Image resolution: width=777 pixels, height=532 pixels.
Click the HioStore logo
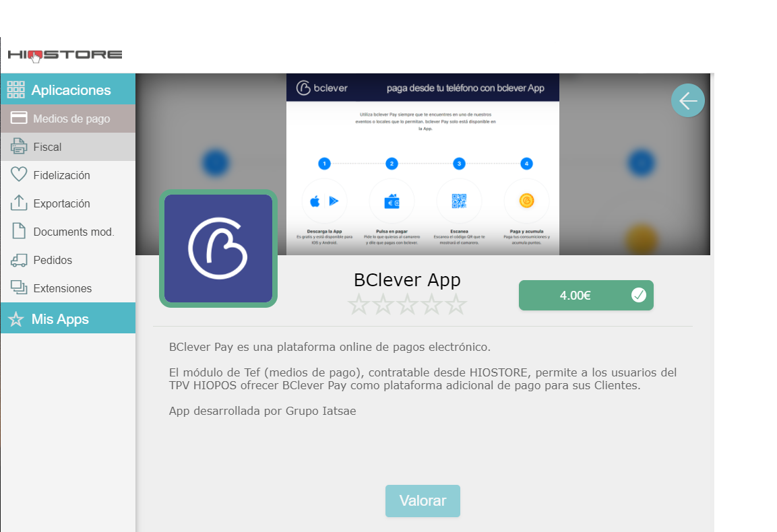[65, 55]
